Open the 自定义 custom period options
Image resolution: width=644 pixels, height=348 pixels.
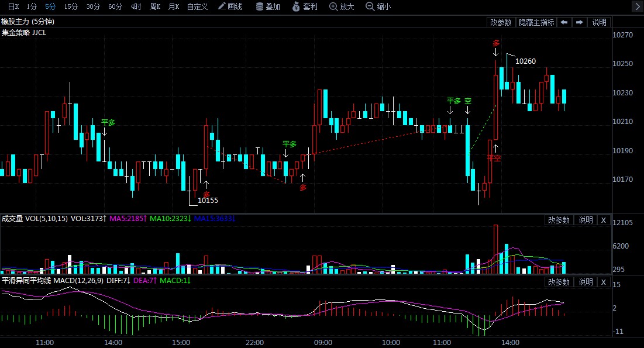pos(197,6)
